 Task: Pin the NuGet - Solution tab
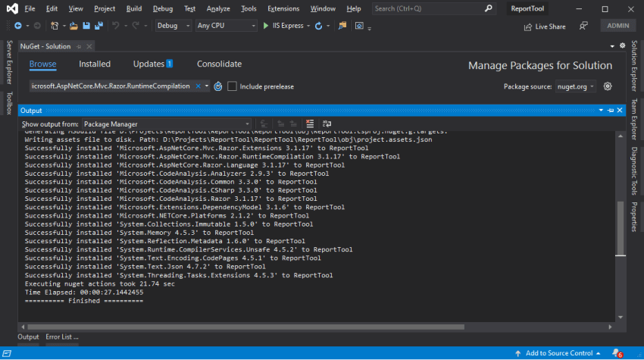[79, 46]
